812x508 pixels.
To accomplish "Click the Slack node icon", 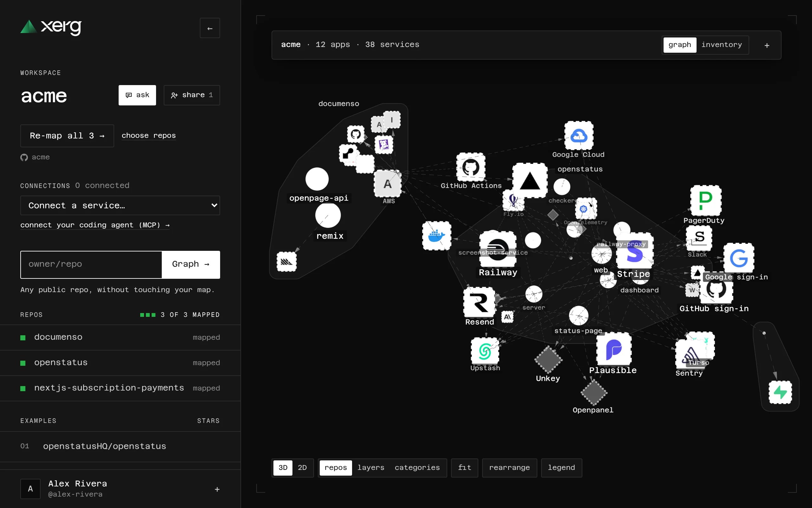I will point(699,238).
